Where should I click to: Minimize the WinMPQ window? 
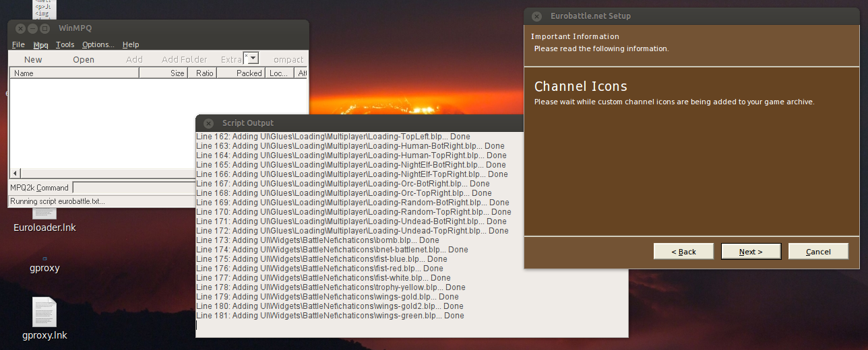[32, 28]
